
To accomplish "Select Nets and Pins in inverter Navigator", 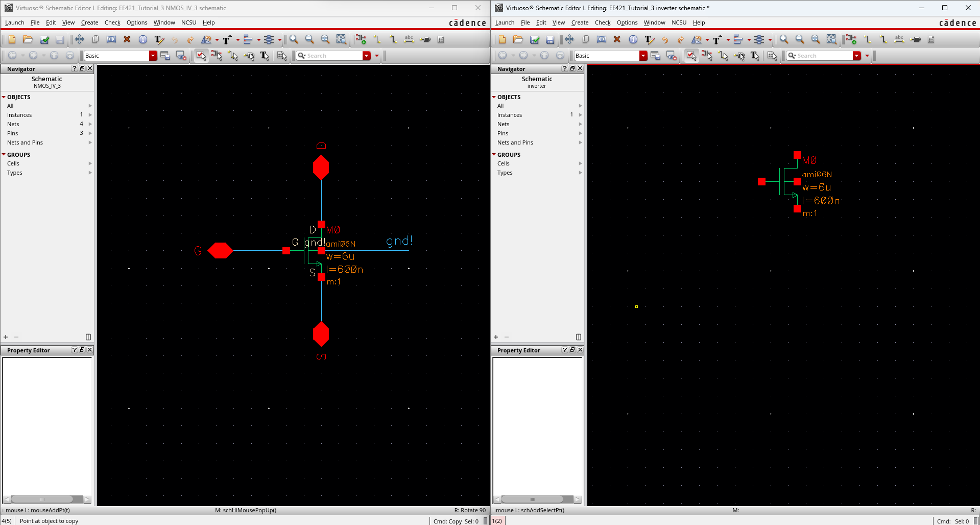I will coord(537,142).
